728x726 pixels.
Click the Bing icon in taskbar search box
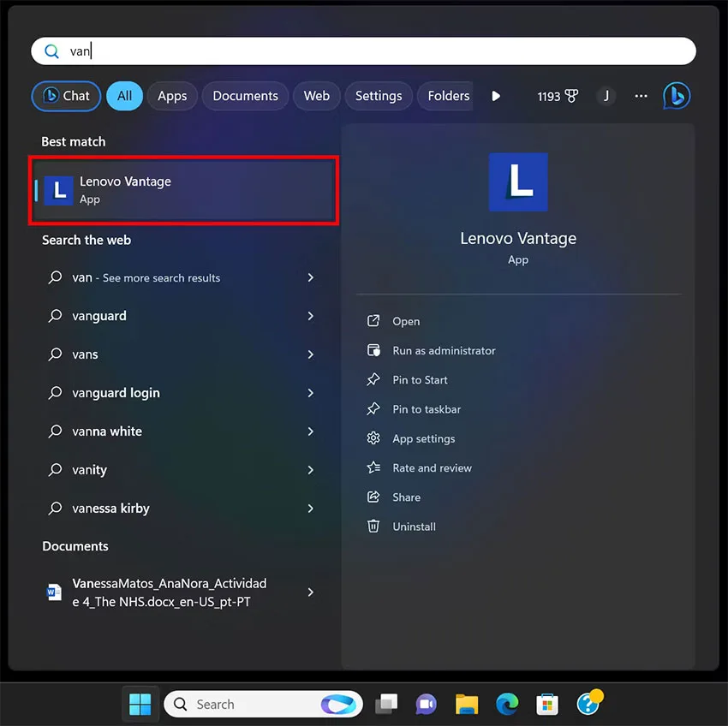pyautogui.click(x=339, y=705)
